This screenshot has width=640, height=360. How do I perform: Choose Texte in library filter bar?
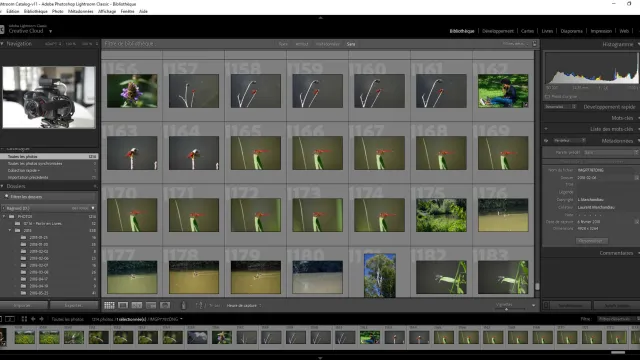coord(283,44)
